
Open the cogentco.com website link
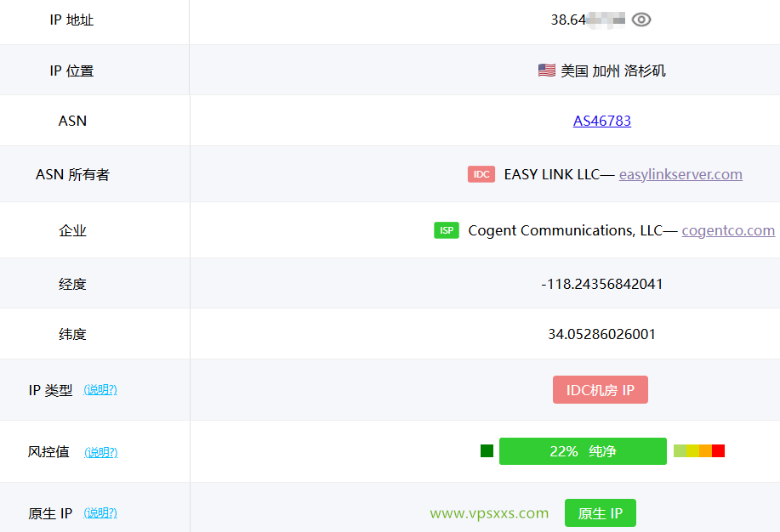(x=727, y=229)
